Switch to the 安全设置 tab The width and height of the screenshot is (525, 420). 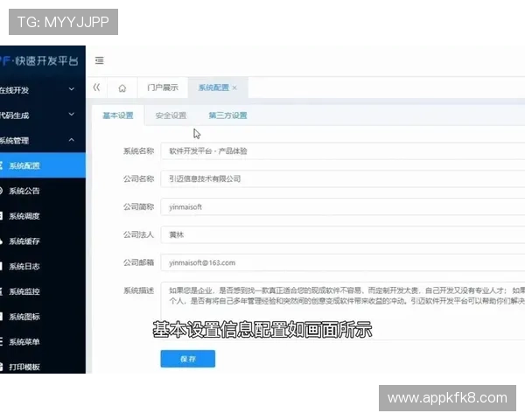pos(171,115)
